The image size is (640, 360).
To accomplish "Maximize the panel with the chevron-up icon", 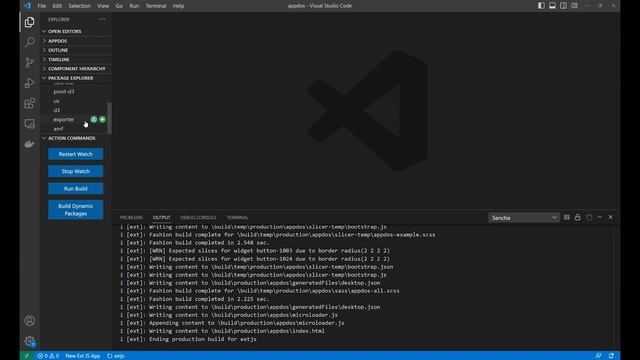I will tap(600, 218).
